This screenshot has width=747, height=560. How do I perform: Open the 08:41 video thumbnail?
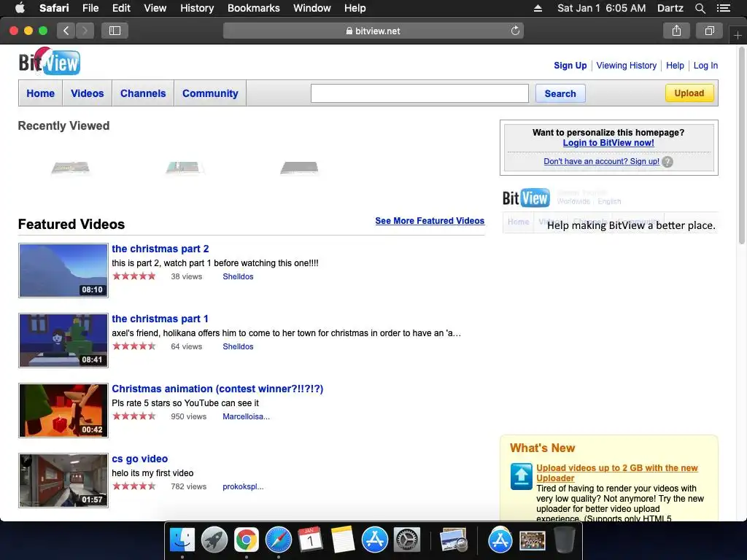click(x=63, y=341)
